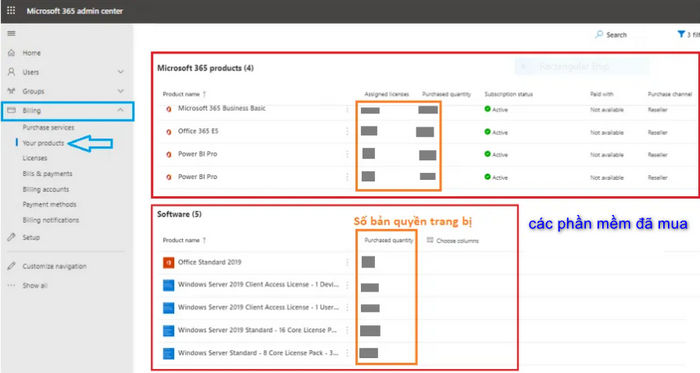Click the Groups people icon
700x373 pixels.
tap(11, 91)
